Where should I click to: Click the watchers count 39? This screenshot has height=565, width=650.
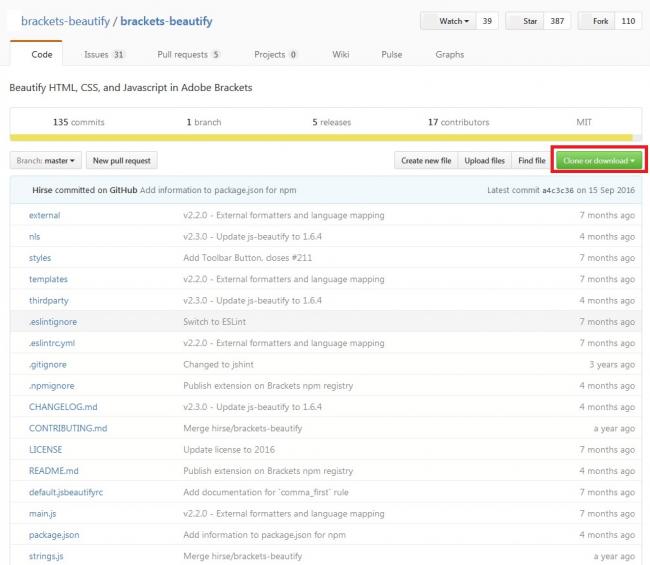[x=487, y=21]
